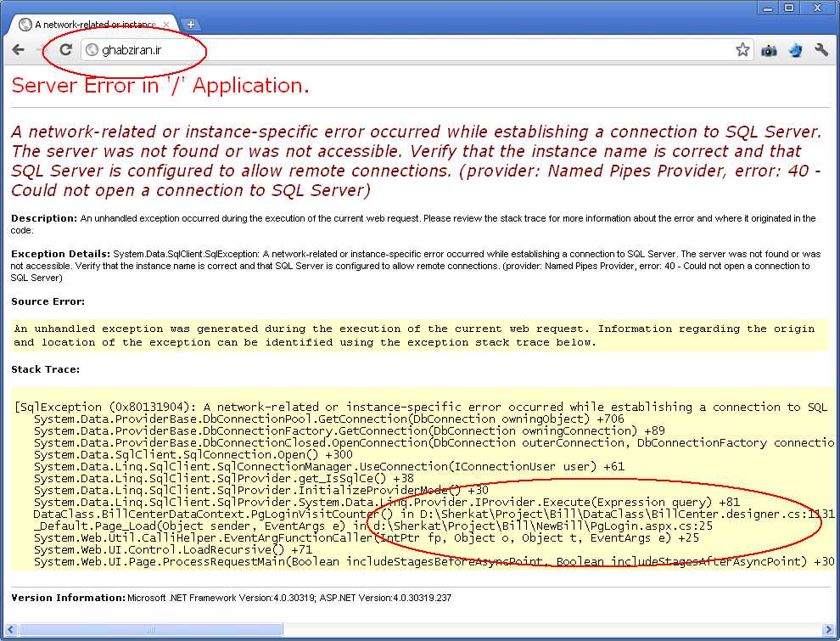
Task: Click the 'DbConnectionClosed.OpenConnection' stack line
Action: (x=434, y=442)
